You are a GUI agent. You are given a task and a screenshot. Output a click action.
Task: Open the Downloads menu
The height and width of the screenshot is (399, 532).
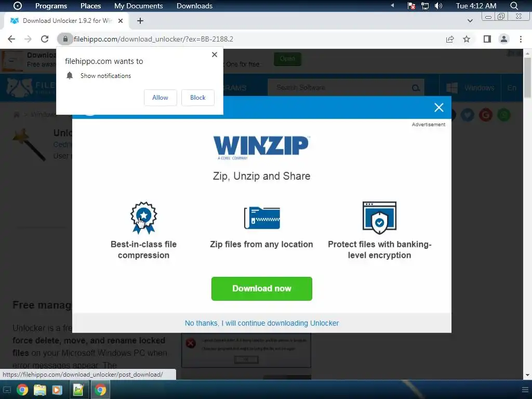(x=194, y=6)
